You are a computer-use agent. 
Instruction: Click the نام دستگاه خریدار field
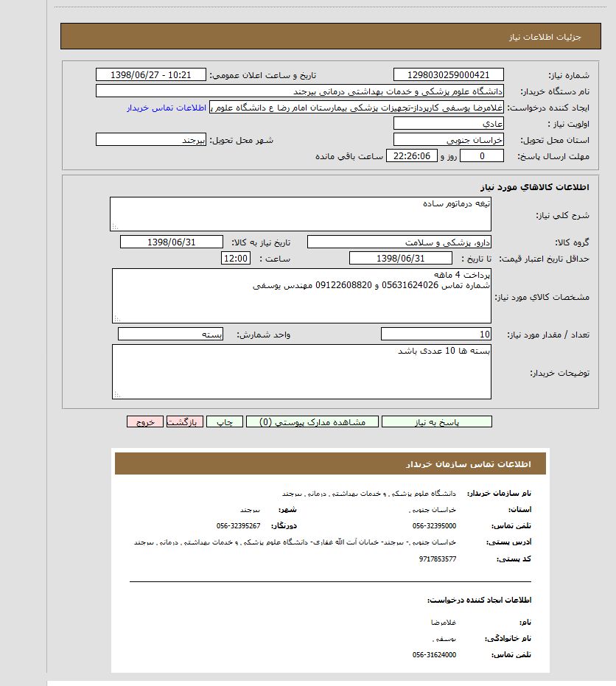(299, 91)
